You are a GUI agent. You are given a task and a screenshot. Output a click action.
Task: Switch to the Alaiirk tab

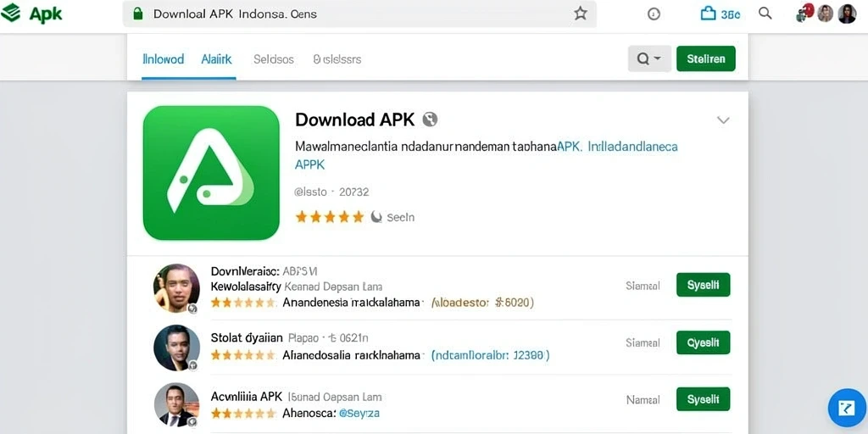(x=216, y=59)
